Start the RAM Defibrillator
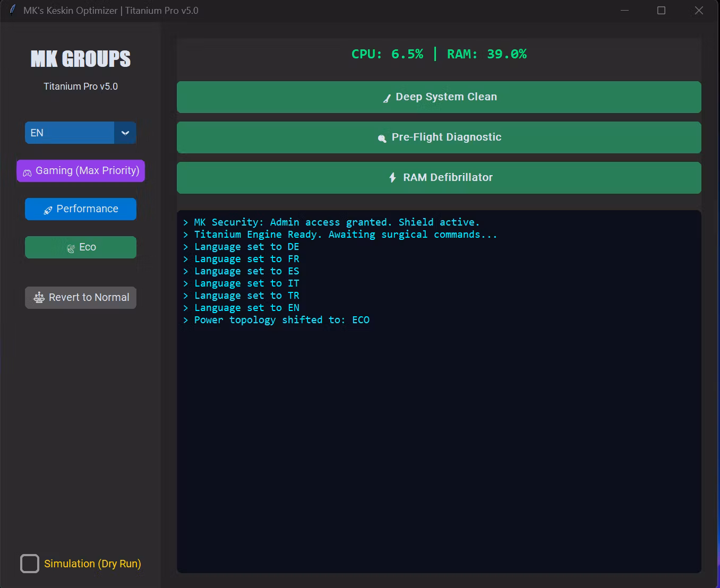The image size is (720, 588). [x=439, y=178]
